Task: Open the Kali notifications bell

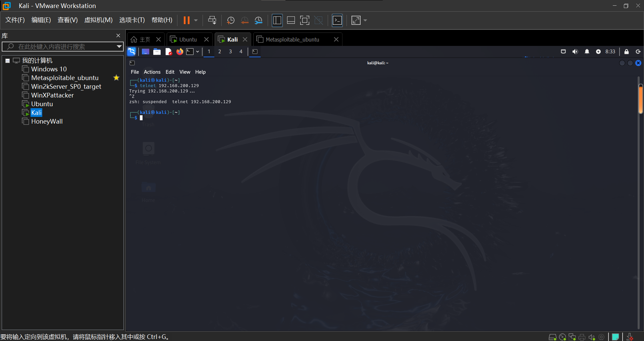Action: click(587, 52)
